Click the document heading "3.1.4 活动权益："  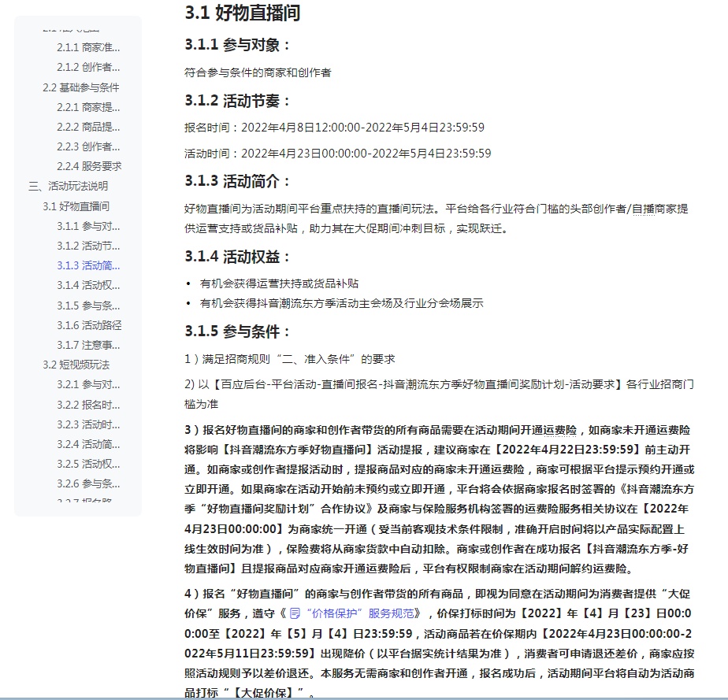[237, 257]
